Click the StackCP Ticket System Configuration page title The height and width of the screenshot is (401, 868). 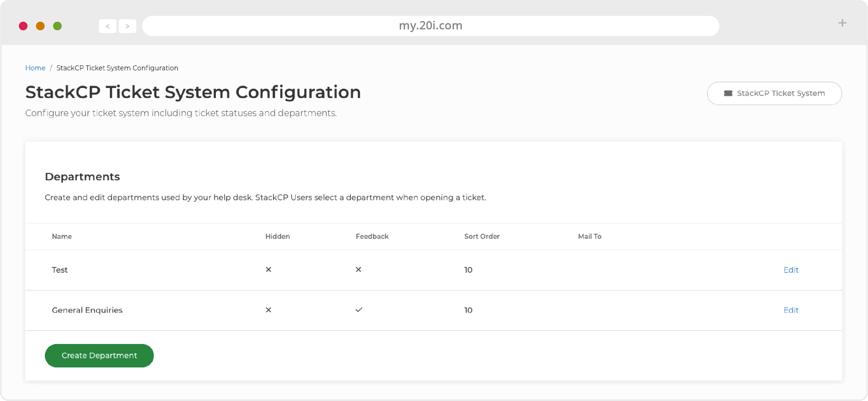pos(193,92)
